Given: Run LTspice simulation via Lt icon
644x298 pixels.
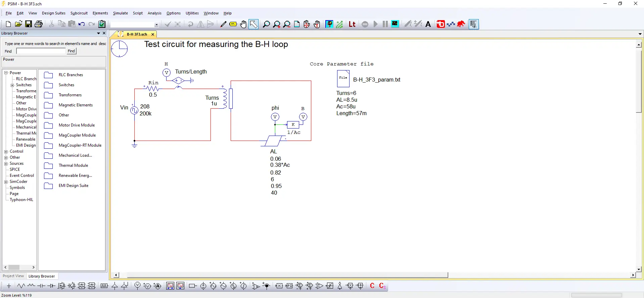Looking at the screenshot, I should coord(352,24).
